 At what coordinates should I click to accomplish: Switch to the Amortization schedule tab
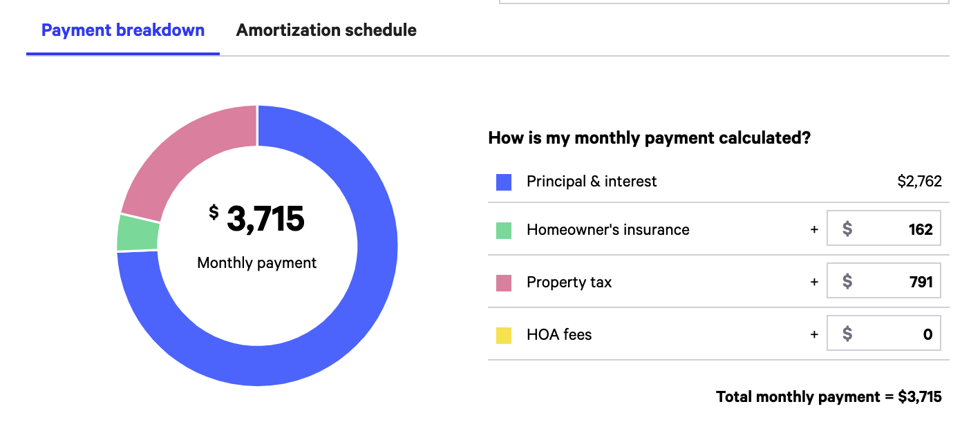click(x=326, y=30)
